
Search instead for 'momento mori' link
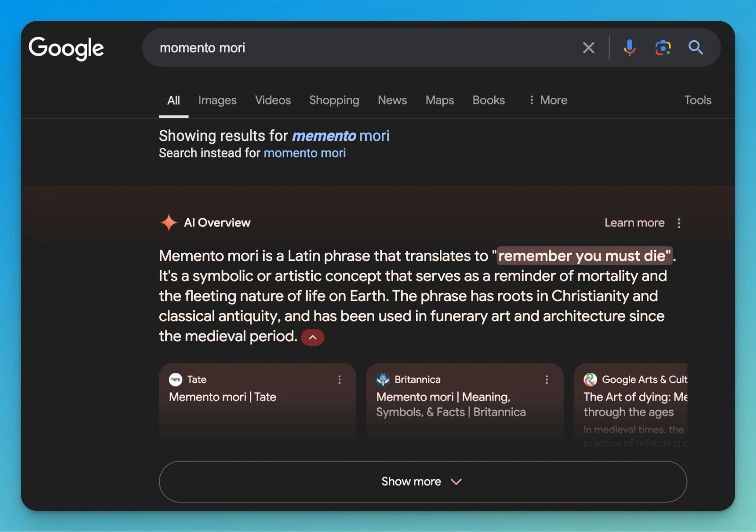[305, 153]
